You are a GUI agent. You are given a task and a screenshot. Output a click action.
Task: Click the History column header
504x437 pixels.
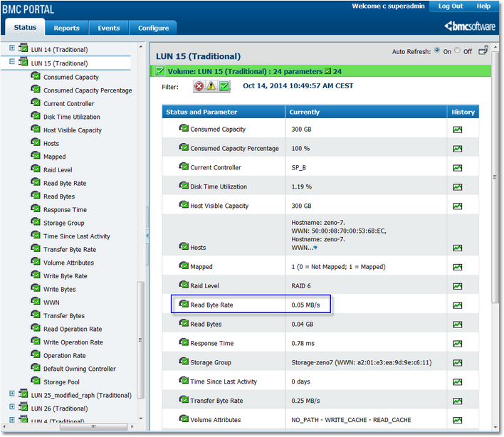click(x=463, y=112)
